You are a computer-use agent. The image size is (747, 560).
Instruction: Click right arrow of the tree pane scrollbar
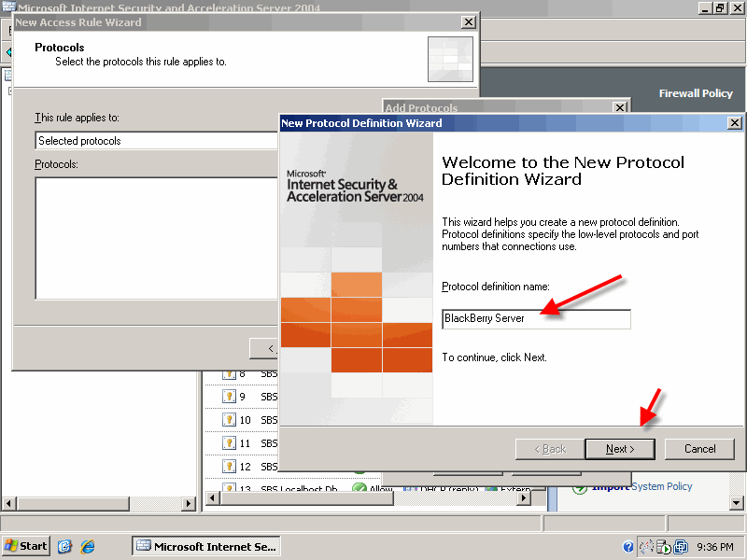tap(189, 503)
